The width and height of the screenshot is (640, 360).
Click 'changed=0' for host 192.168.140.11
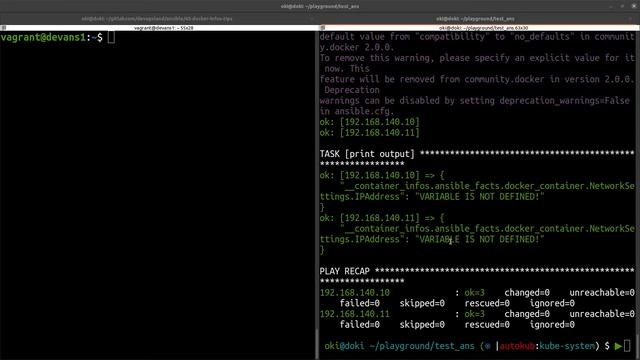pyautogui.click(x=527, y=313)
